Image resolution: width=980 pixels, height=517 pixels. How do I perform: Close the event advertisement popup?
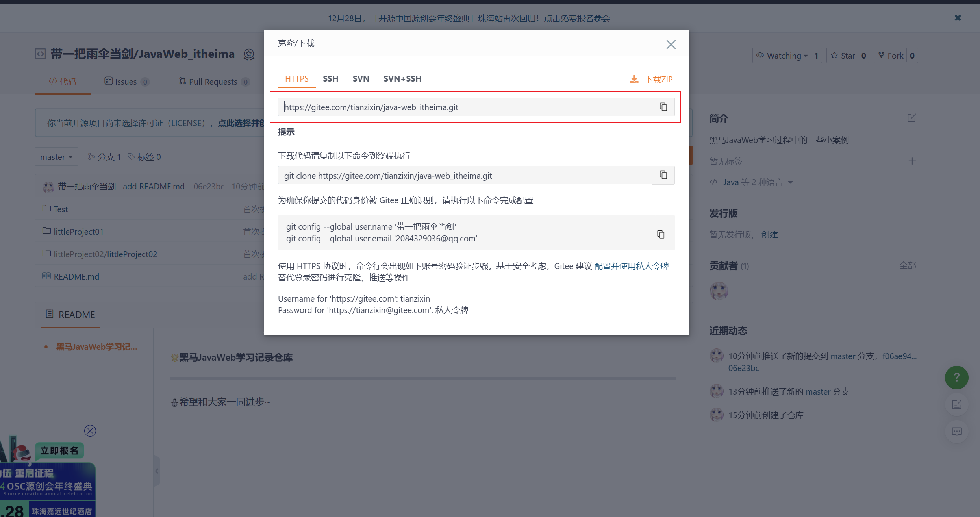90,431
